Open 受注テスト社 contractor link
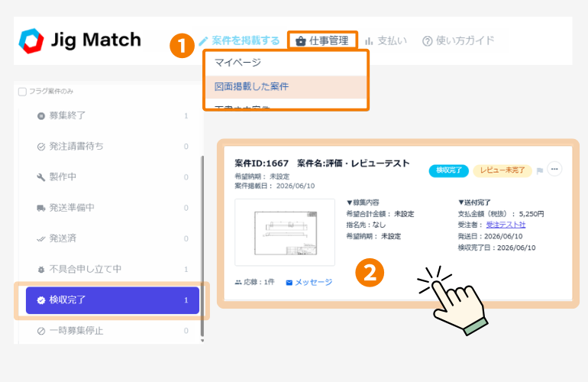 coord(506,225)
